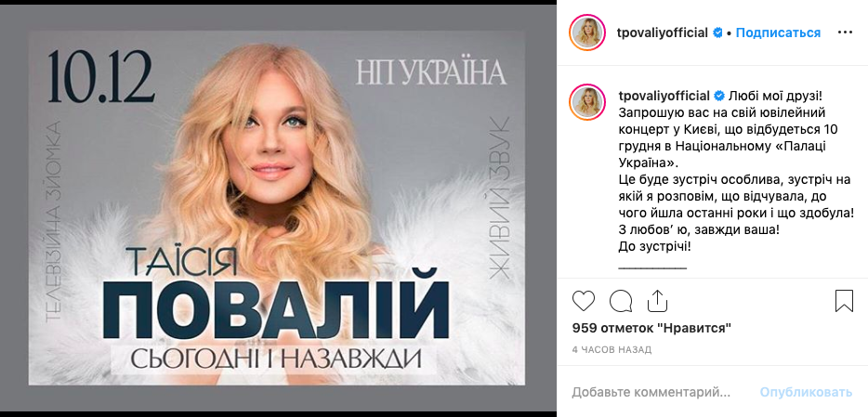Open comments via the speech bubble icon
Screen dimensions: 868x417
click(621, 301)
